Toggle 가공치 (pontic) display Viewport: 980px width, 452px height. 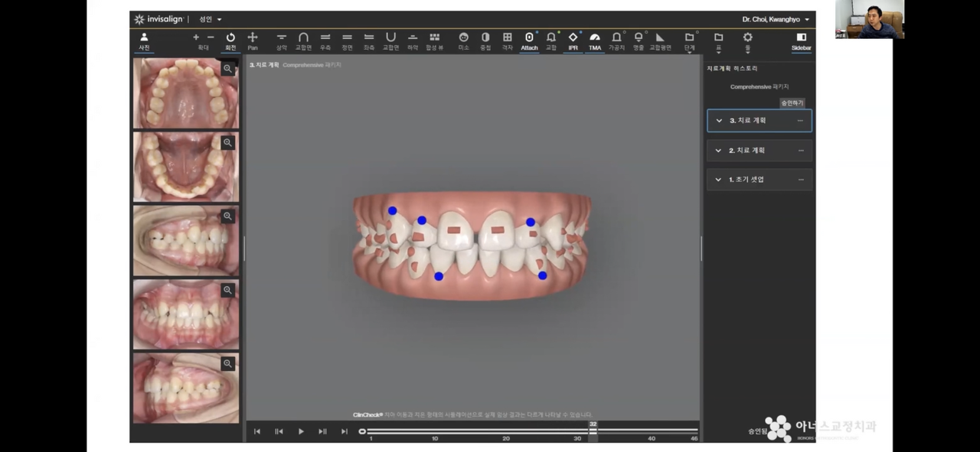[x=616, y=41]
